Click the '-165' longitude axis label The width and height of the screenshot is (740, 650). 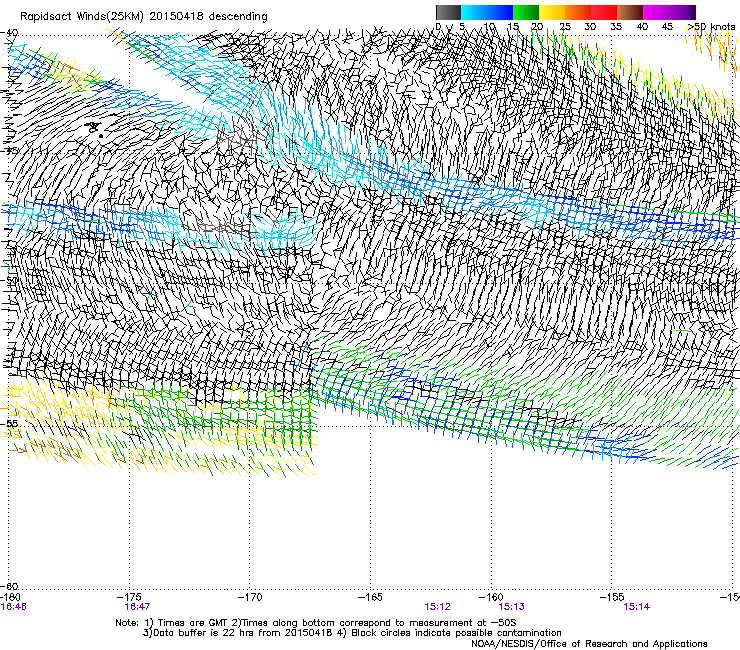point(370,598)
